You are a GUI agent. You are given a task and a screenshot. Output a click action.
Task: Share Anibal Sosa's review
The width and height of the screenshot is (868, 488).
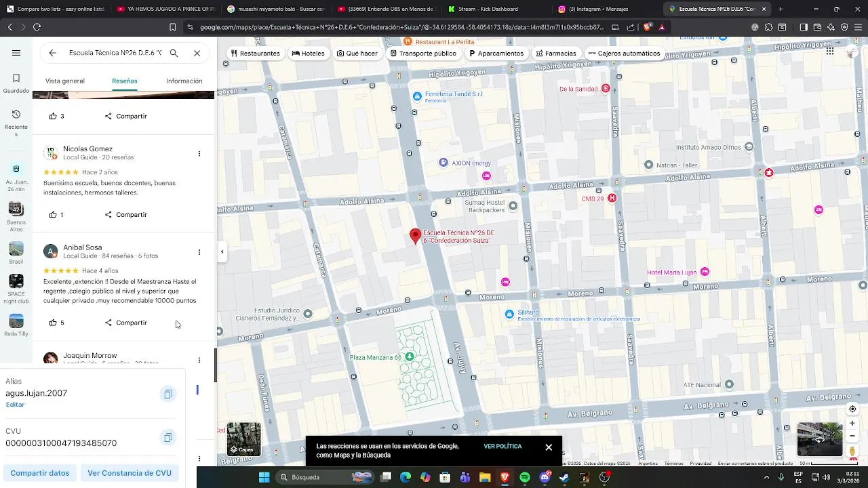[x=126, y=323]
